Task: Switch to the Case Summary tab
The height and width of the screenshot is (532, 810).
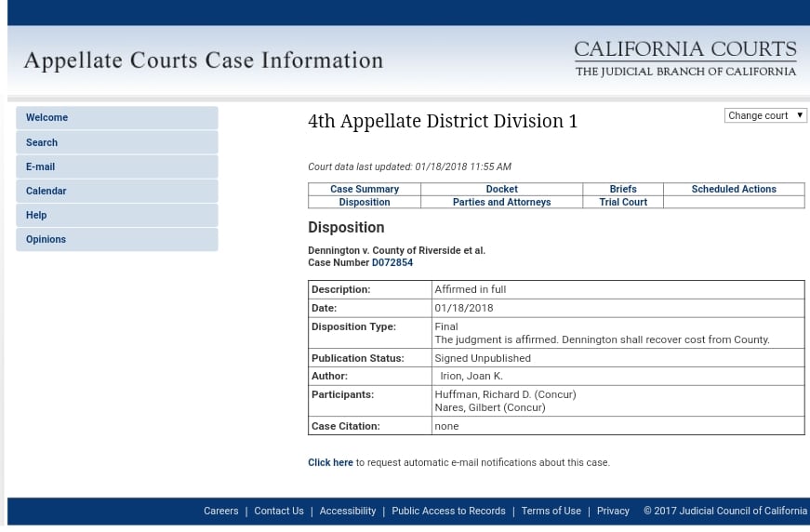Action: pyautogui.click(x=365, y=189)
